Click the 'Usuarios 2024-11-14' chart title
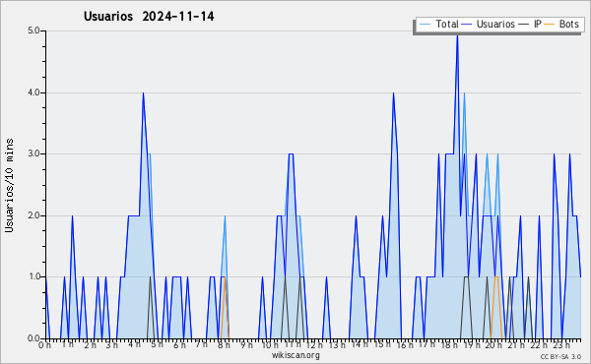 (x=149, y=17)
